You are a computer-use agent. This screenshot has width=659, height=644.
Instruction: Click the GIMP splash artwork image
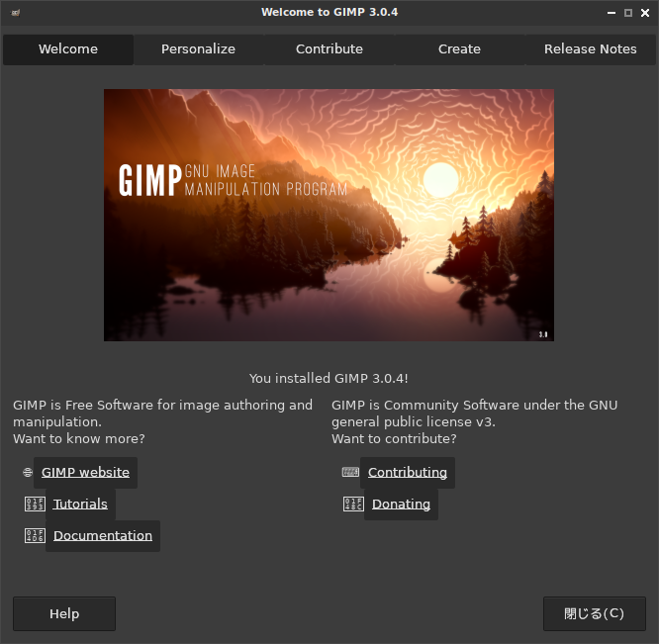pos(329,215)
